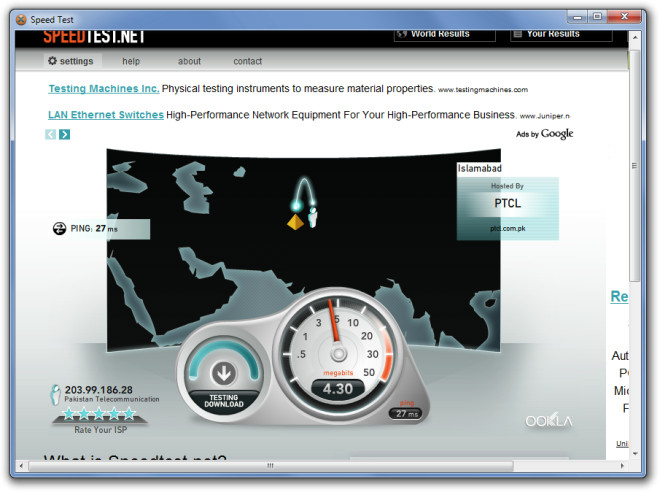The image size is (660, 492).
Task: Rate ISP with the fifth star
Action: coord(129,415)
